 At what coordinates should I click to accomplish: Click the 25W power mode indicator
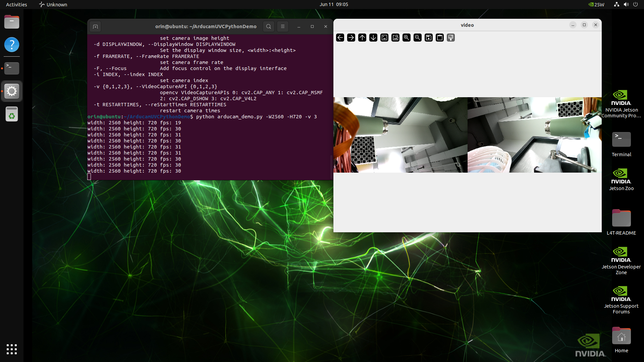pyautogui.click(x=596, y=4)
